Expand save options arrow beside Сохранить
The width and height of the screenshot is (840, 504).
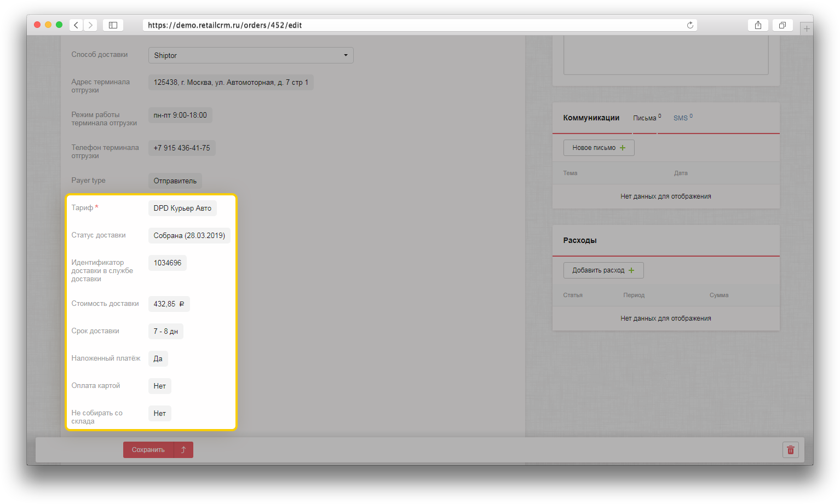[x=183, y=450]
